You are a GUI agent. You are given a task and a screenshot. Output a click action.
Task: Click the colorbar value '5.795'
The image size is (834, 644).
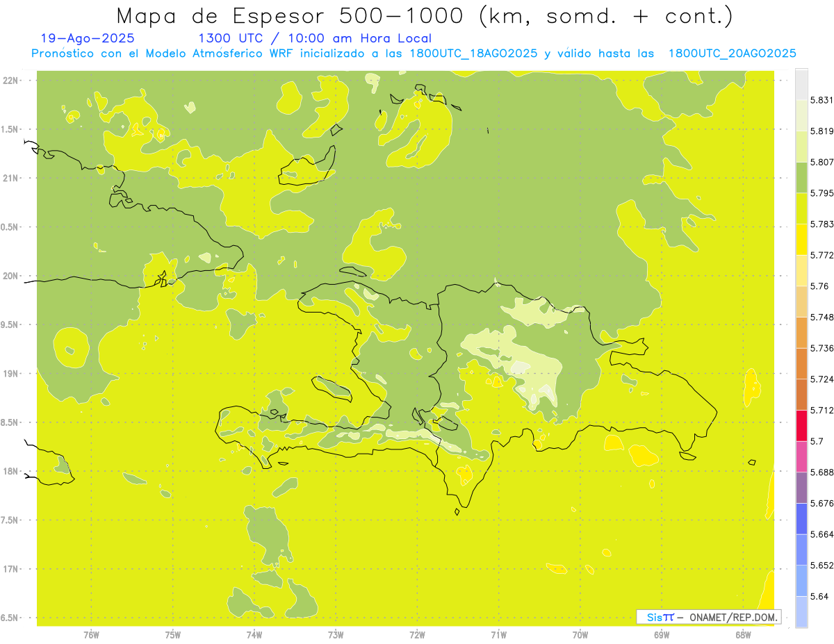click(821, 193)
